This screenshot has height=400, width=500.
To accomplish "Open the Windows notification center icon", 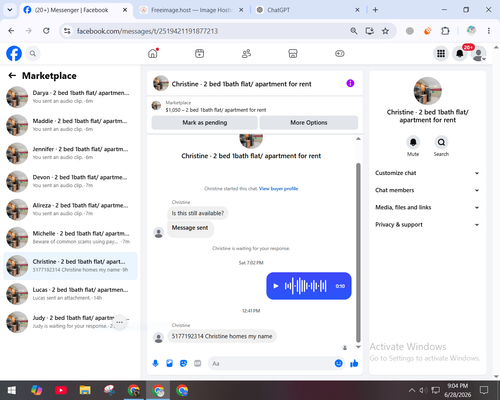I will (484, 390).
